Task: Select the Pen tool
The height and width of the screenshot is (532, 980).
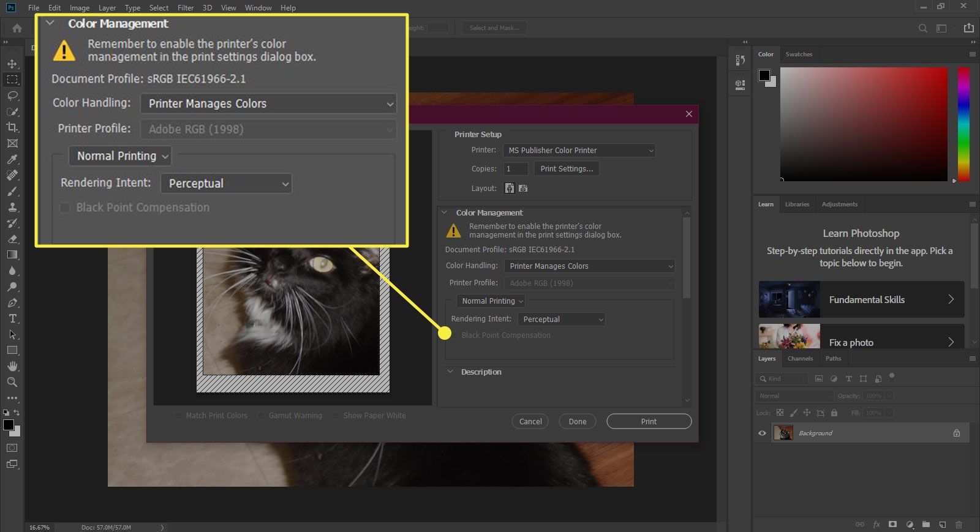Action: 12,302
